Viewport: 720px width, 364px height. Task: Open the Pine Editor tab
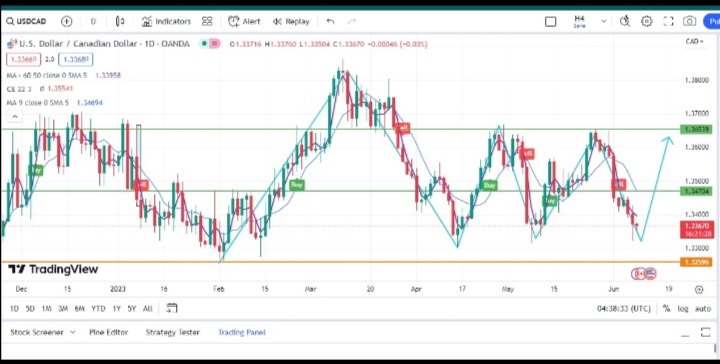coord(108,332)
